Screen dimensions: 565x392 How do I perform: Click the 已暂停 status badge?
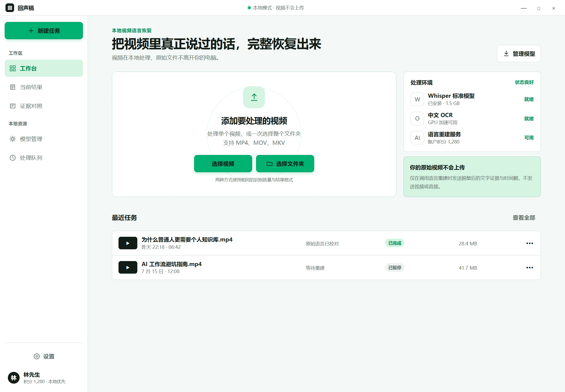394,268
